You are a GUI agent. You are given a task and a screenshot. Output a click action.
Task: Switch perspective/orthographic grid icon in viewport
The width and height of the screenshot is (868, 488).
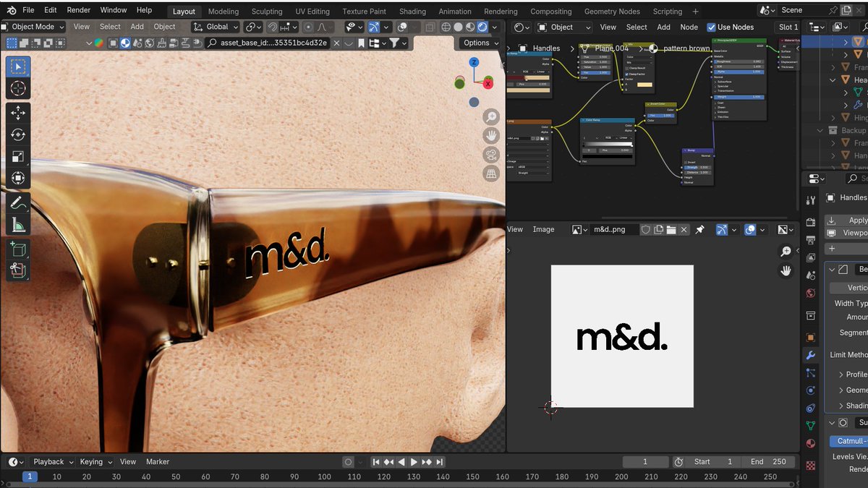(492, 174)
